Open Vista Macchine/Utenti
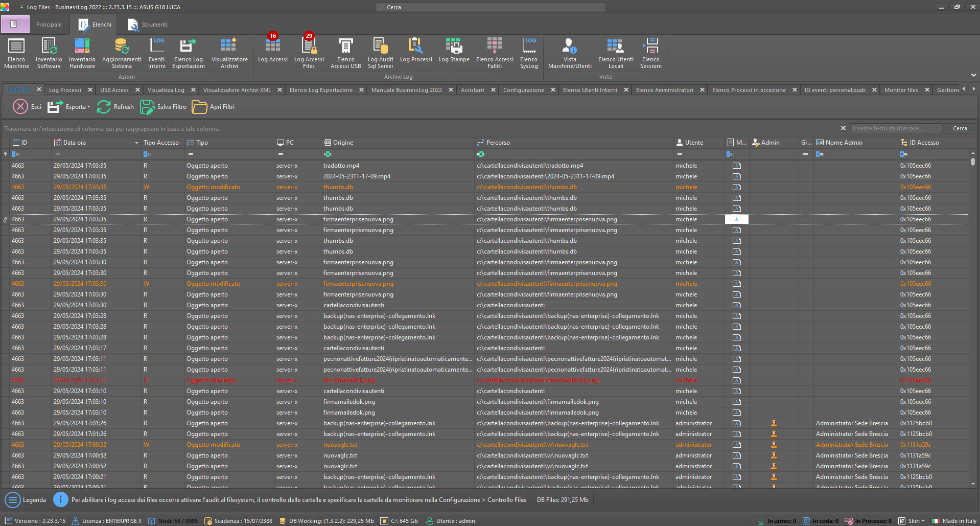This screenshot has width=980, height=526. tap(569, 52)
